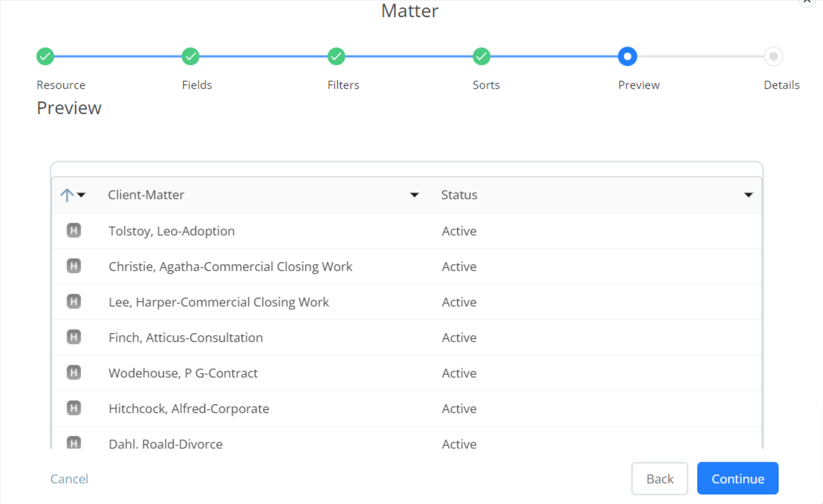Click Active status in Christie row

click(459, 267)
